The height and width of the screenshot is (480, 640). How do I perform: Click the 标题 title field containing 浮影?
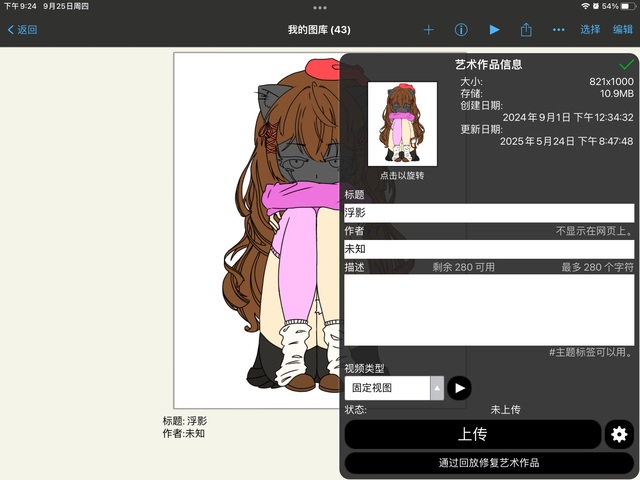coord(488,213)
